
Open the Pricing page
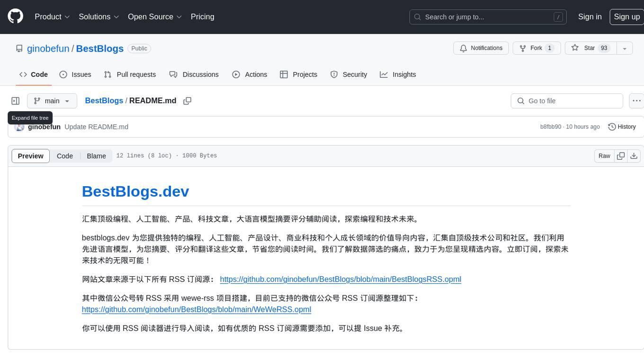(x=202, y=17)
